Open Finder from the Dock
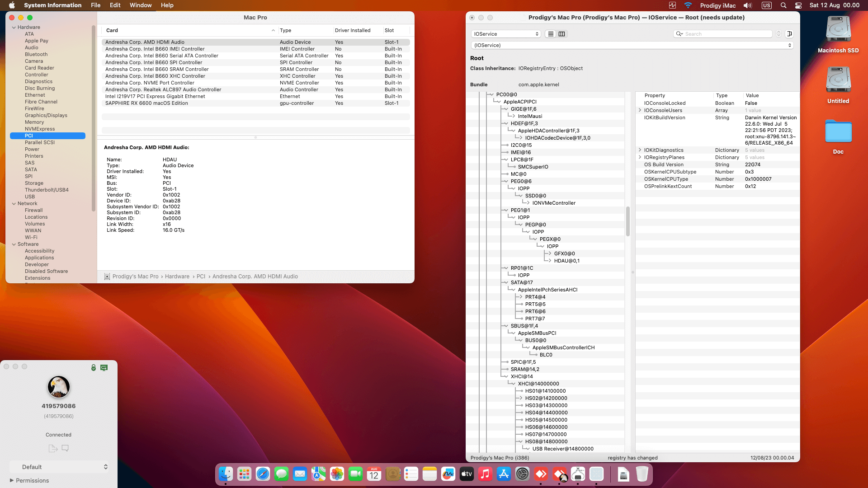Image resolution: width=868 pixels, height=488 pixels. (x=226, y=474)
